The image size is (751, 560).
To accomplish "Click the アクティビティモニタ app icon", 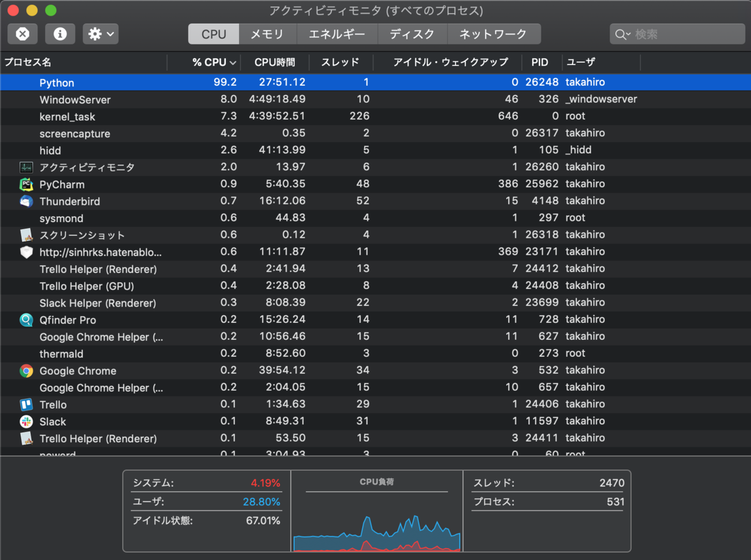I will click(x=26, y=167).
